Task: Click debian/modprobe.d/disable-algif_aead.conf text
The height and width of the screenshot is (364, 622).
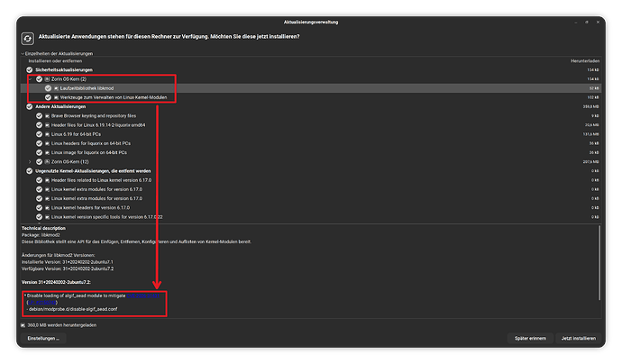Action: coord(73,309)
